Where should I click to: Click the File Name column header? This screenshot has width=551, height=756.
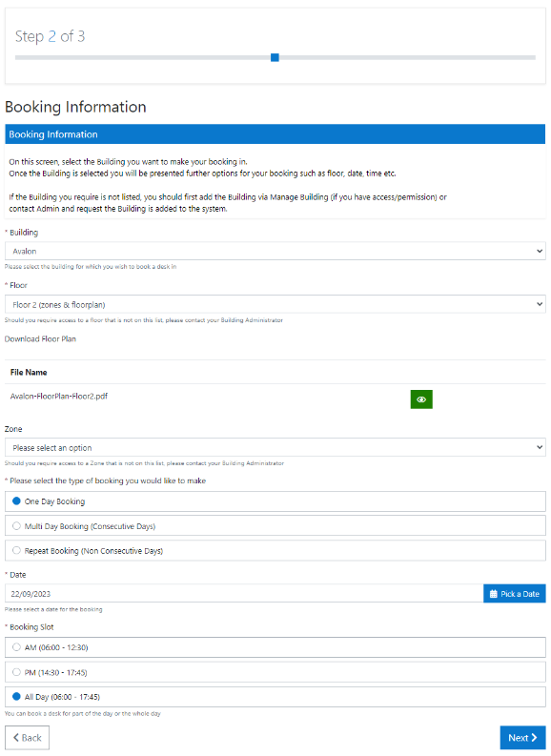(x=29, y=372)
